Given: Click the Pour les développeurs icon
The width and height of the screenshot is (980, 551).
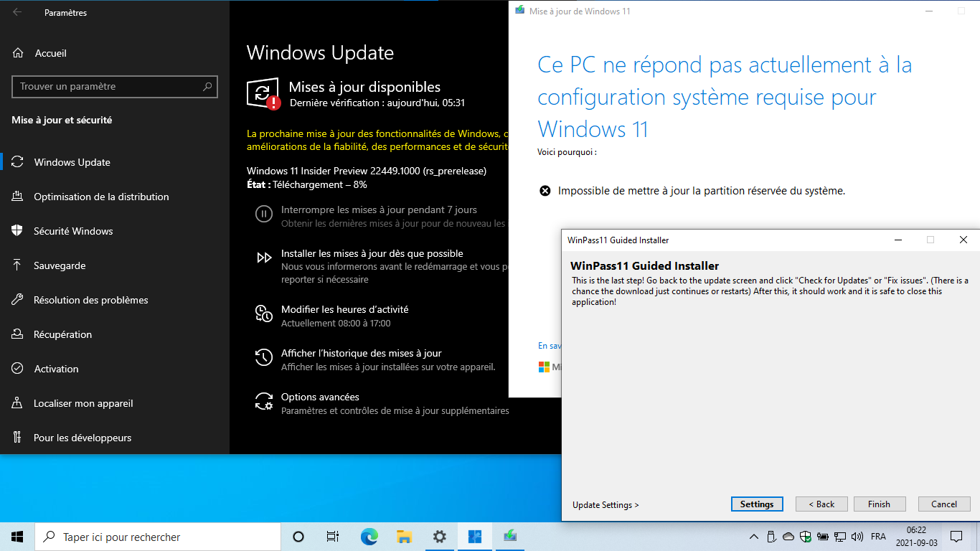Looking at the screenshot, I should click(x=18, y=438).
